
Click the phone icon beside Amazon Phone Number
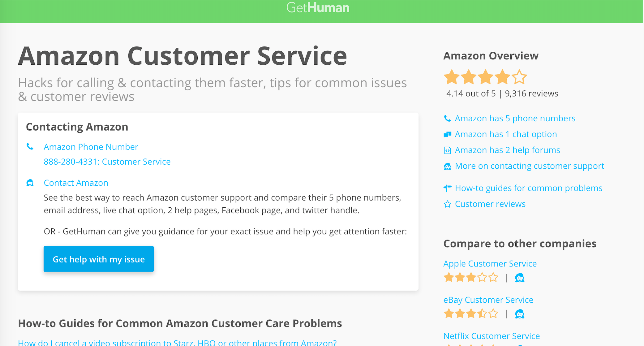point(30,146)
